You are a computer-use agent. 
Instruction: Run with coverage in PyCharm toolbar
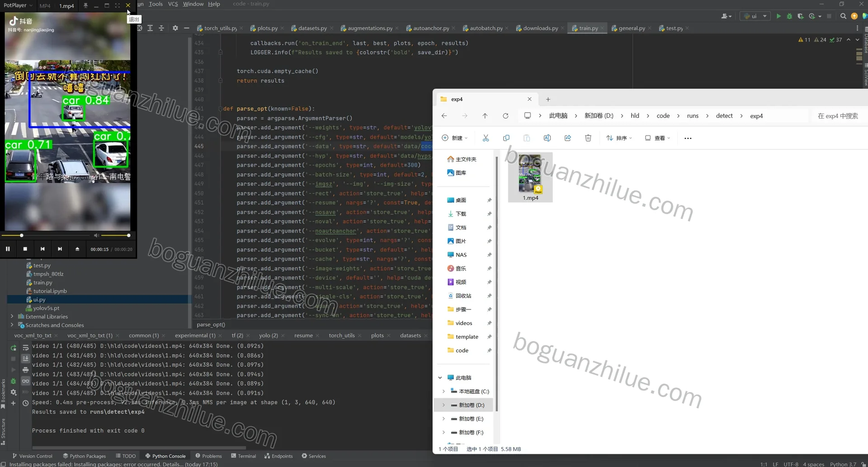800,16
